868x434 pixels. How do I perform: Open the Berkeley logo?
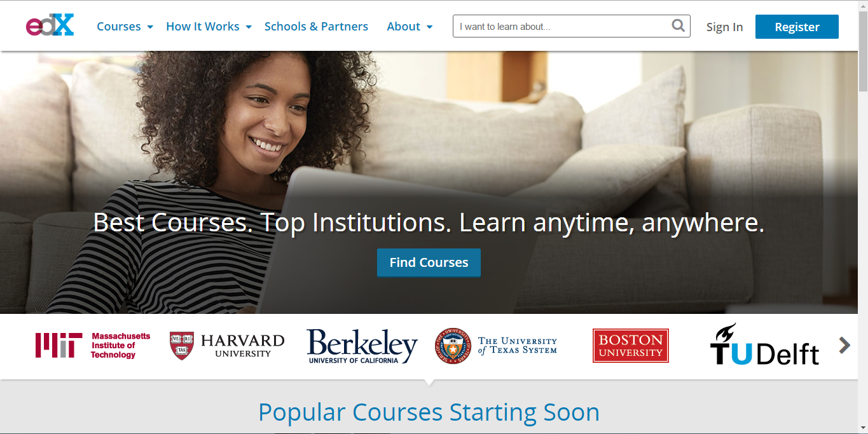[362, 346]
